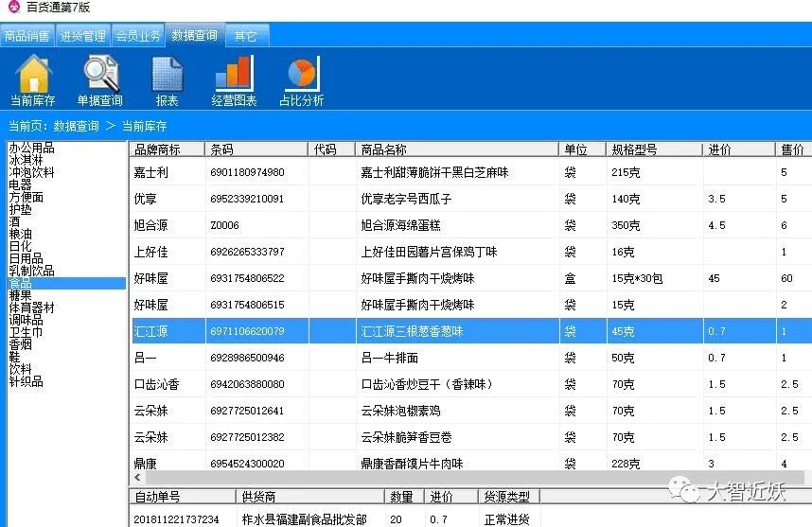Viewport: 812px width, 527px height.
Task: Click order number 201811221737234
Action: pyautogui.click(x=176, y=519)
